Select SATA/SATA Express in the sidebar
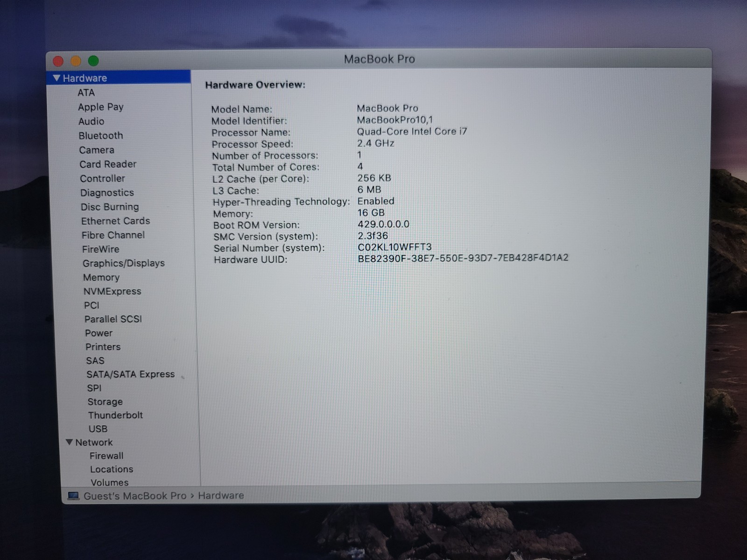Screen dimensions: 747x560 pos(131,374)
